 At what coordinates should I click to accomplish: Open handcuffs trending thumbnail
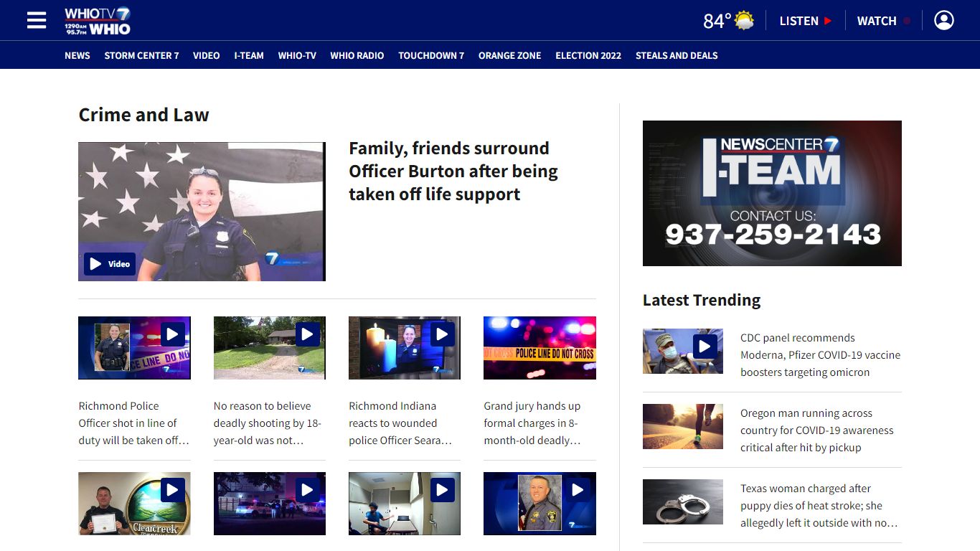[x=683, y=501]
